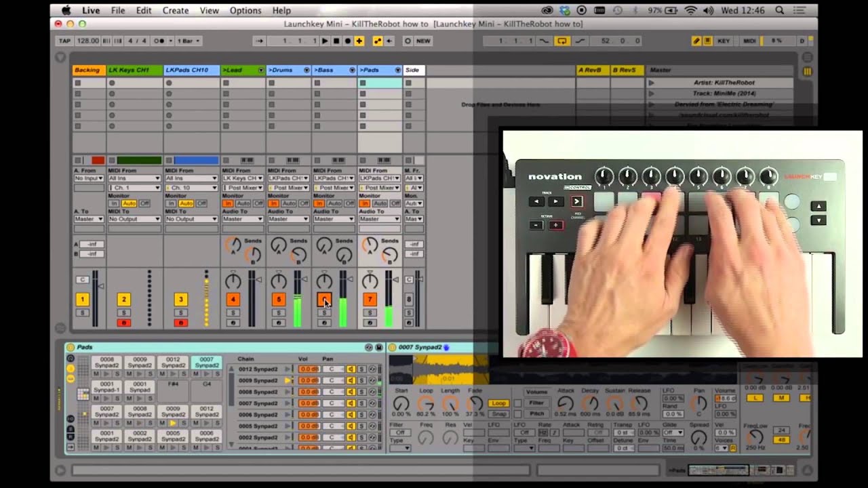Screen dimensions: 868x488
Task: Click the TAP tempo button
Action: (64, 41)
